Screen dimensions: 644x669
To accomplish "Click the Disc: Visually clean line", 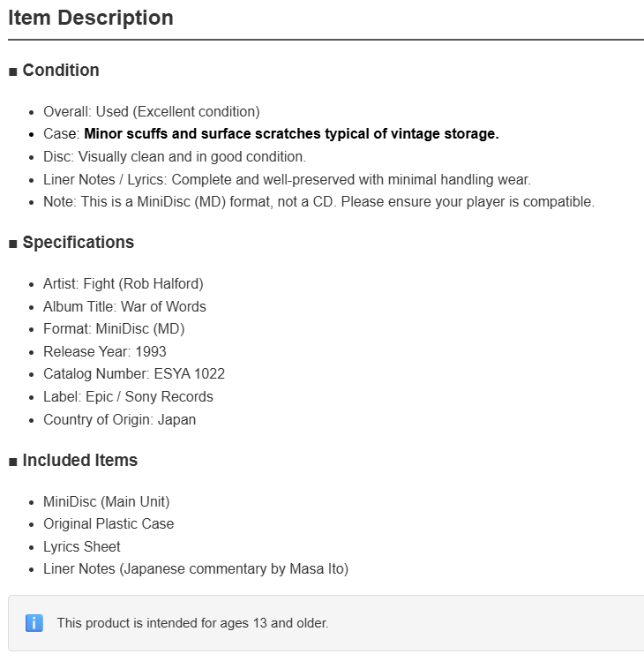I will click(x=175, y=156).
